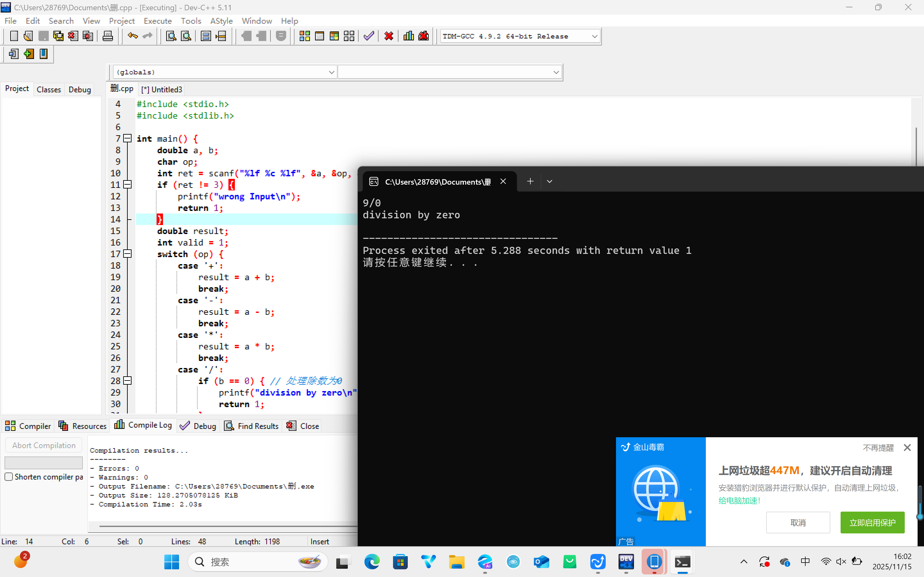This screenshot has width=924, height=577.
Task: Click the Save All floppy disks icon
Action: tap(58, 36)
